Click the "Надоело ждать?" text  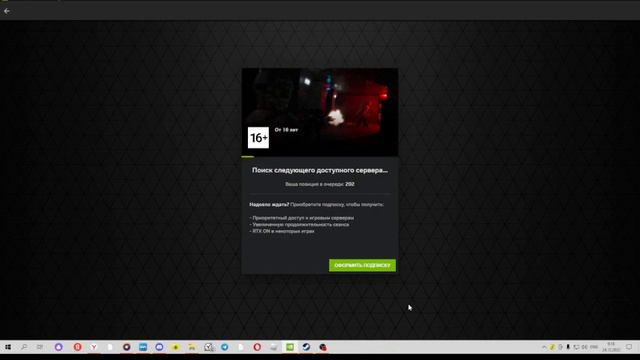[x=269, y=204]
